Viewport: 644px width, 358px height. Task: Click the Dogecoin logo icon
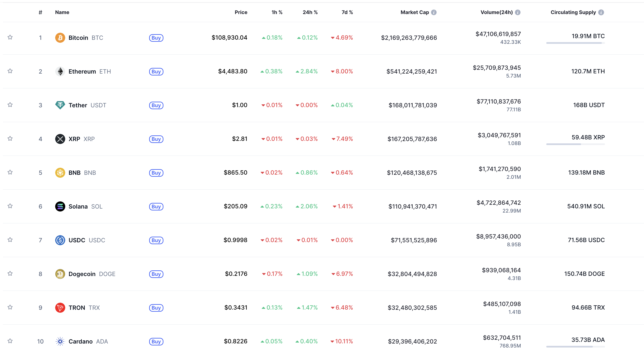60,274
